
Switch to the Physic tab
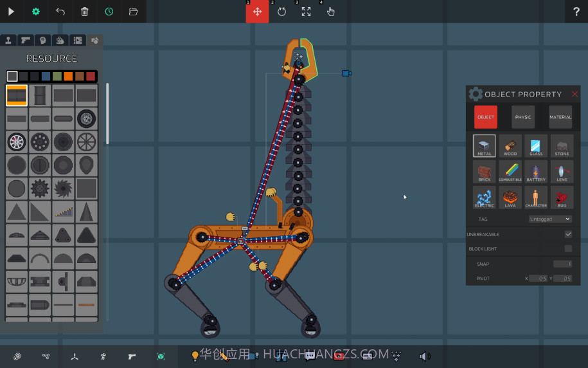point(523,117)
